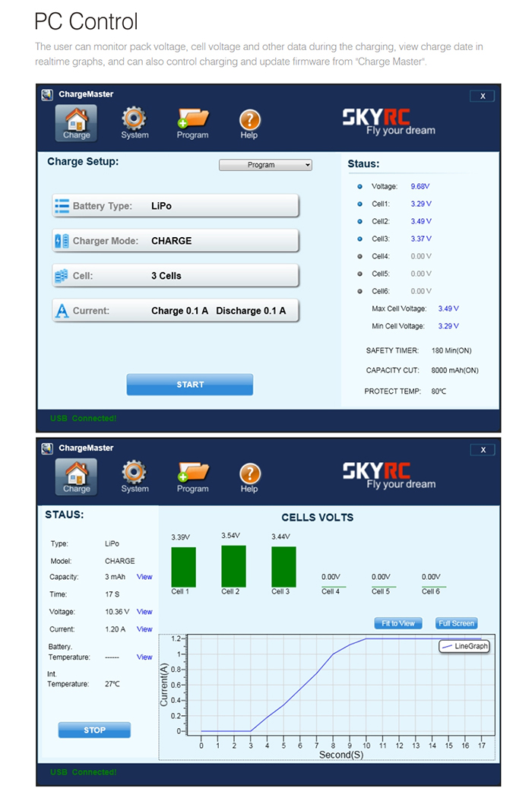Open Help icon in the Charge Setup window
Viewport: 532px width, 798px height.
(249, 119)
